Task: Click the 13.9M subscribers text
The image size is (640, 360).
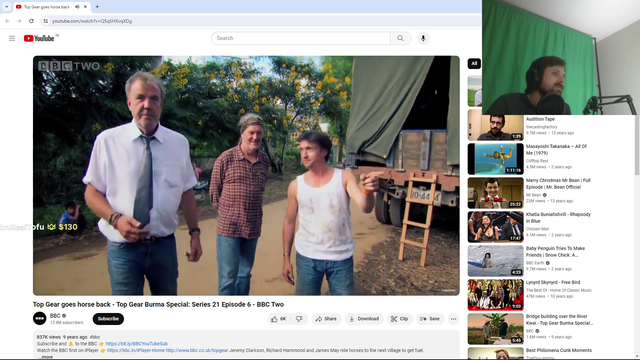Action: coord(67,322)
